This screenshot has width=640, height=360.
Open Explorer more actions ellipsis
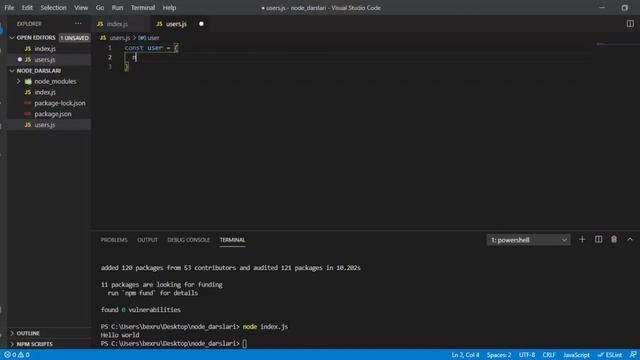[x=78, y=24]
